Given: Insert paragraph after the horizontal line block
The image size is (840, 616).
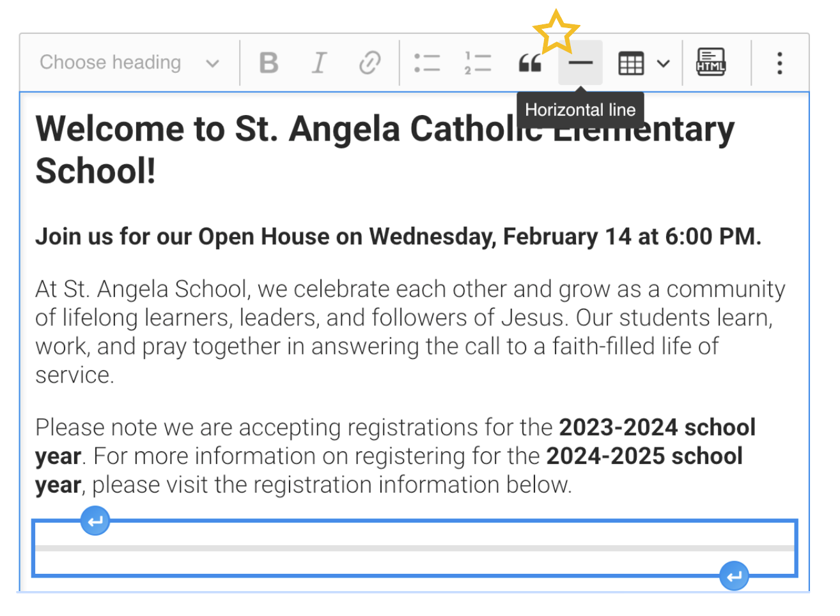Looking at the screenshot, I should pyautogui.click(x=734, y=576).
